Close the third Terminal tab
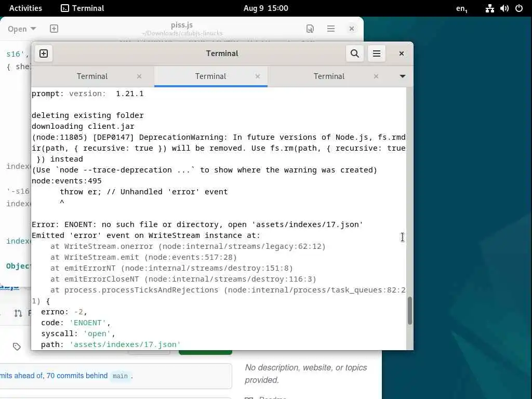Image resolution: width=532 pixels, height=399 pixels. pyautogui.click(x=376, y=76)
